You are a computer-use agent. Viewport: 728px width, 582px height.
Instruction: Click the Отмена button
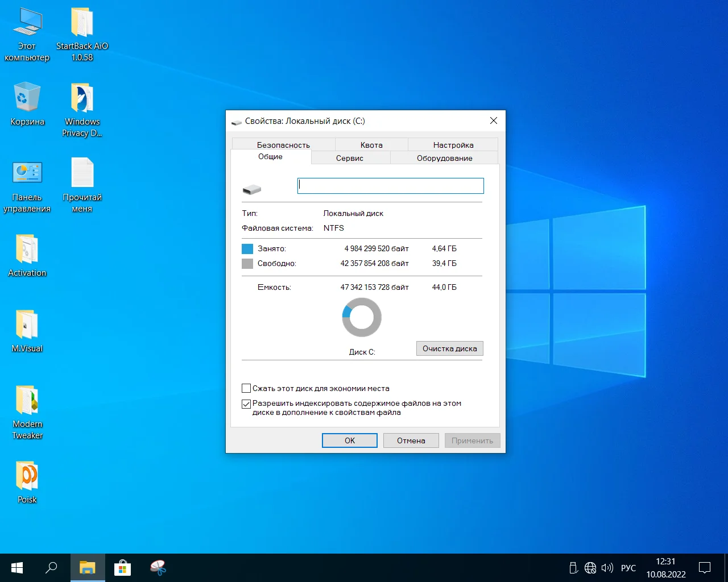click(x=411, y=440)
